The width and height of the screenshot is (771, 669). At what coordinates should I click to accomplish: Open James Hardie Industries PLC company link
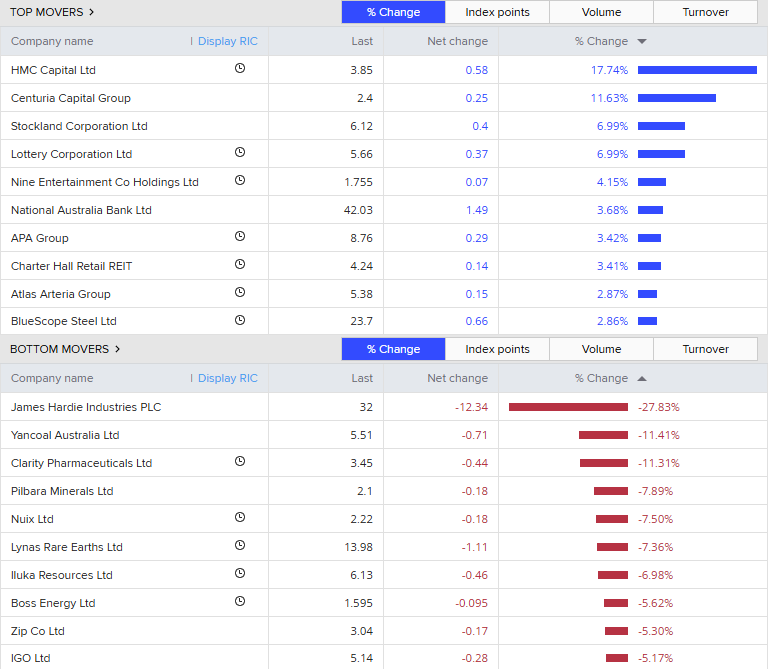click(x=86, y=407)
